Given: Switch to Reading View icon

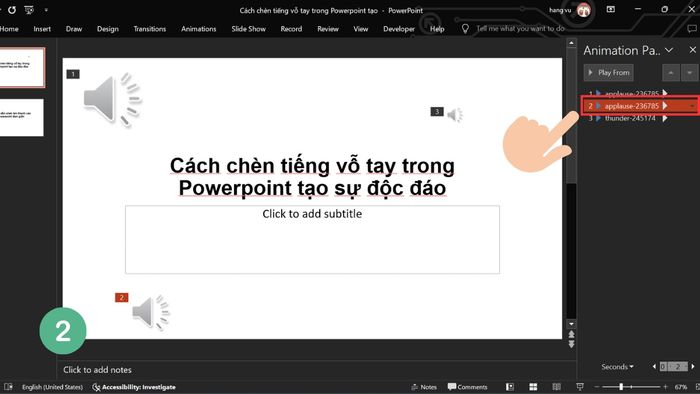Looking at the screenshot, I should pos(556,387).
